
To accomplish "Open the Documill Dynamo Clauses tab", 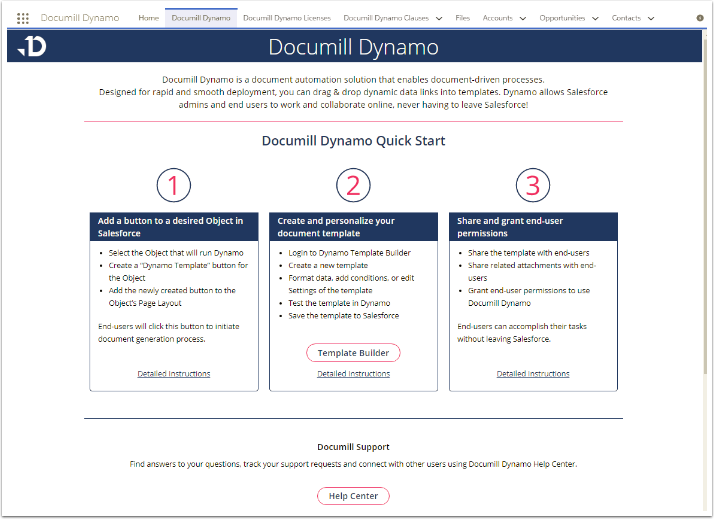I will click(x=386, y=18).
